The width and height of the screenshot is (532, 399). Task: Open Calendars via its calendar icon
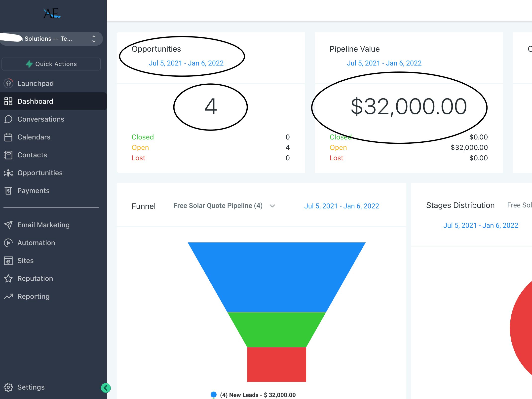click(8, 137)
